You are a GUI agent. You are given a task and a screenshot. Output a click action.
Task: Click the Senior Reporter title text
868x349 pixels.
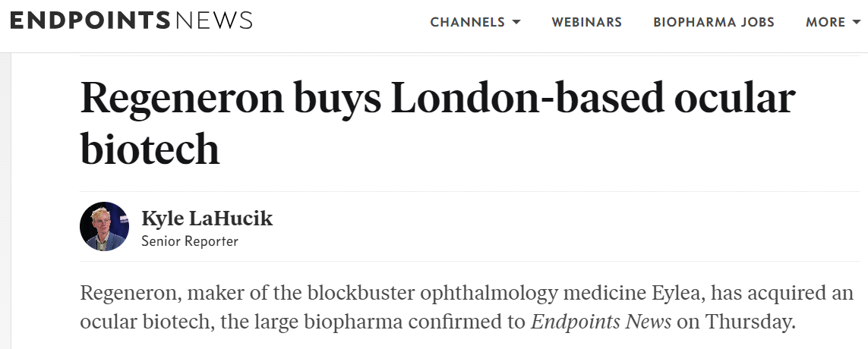click(190, 241)
